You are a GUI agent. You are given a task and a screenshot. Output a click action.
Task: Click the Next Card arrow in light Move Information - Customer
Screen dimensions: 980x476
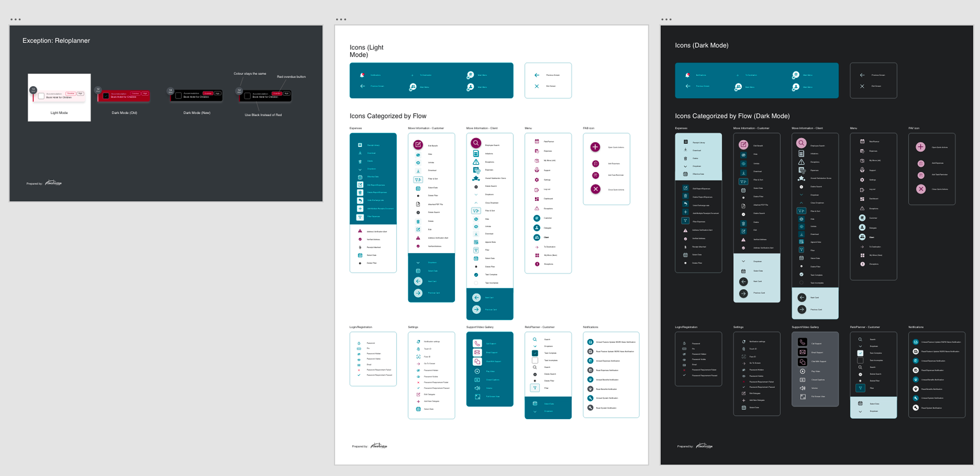(x=418, y=281)
